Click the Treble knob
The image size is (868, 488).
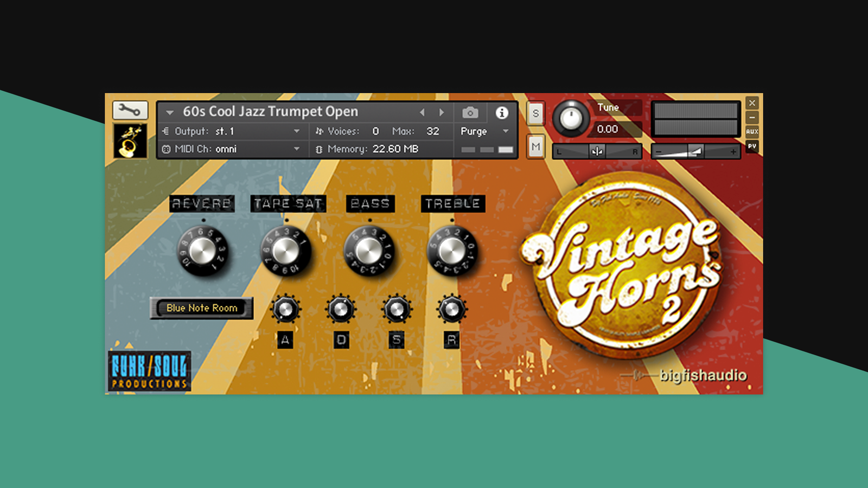coord(452,252)
